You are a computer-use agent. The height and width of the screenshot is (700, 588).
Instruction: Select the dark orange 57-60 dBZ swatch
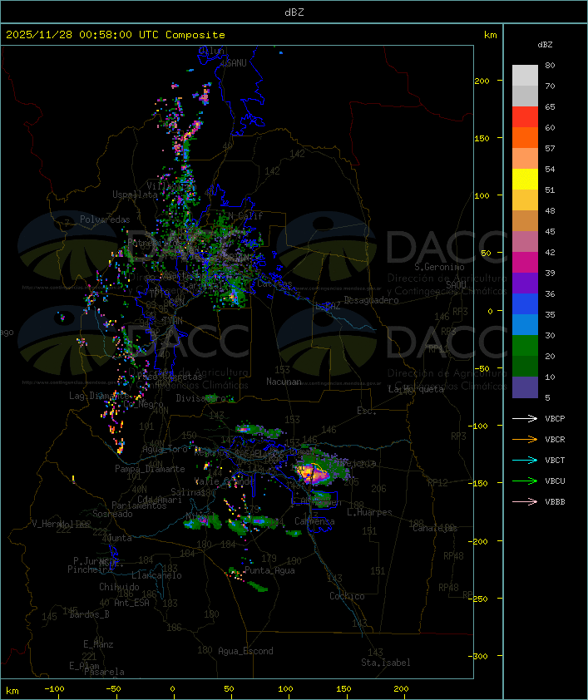(525, 137)
